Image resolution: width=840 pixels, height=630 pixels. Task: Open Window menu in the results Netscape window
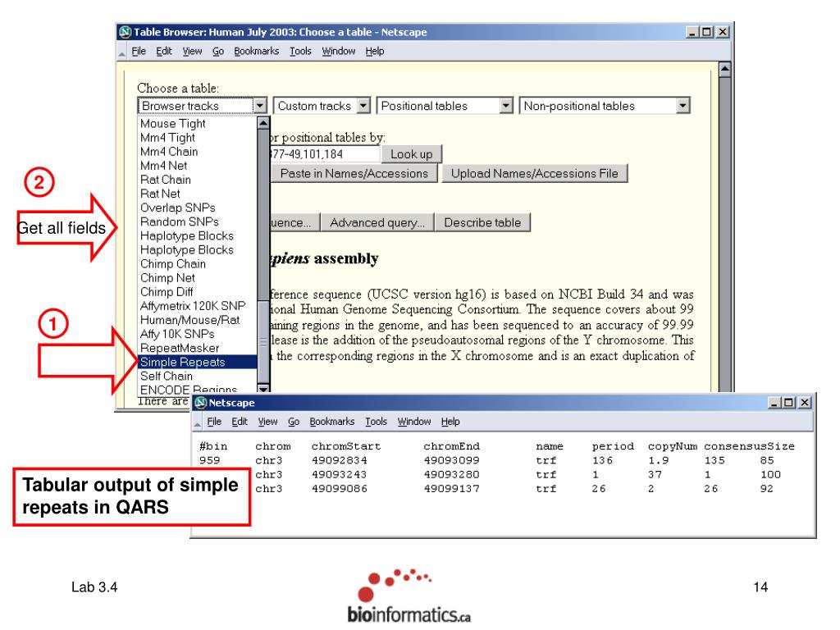(414, 422)
